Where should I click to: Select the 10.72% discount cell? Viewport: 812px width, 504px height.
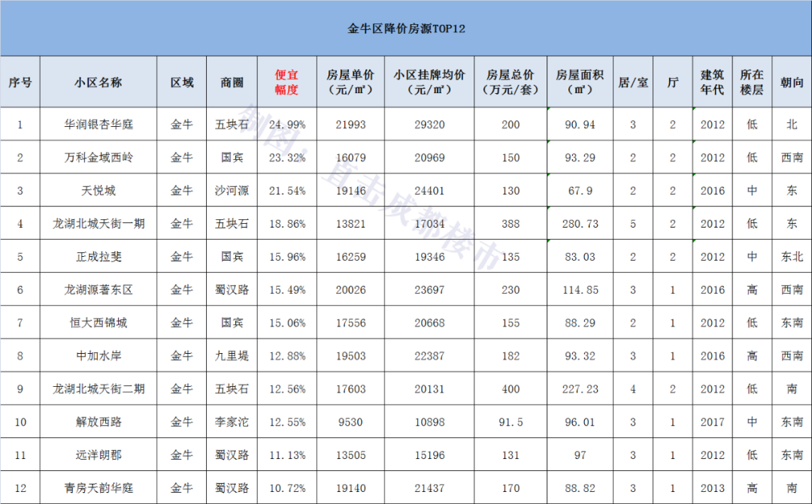click(287, 488)
